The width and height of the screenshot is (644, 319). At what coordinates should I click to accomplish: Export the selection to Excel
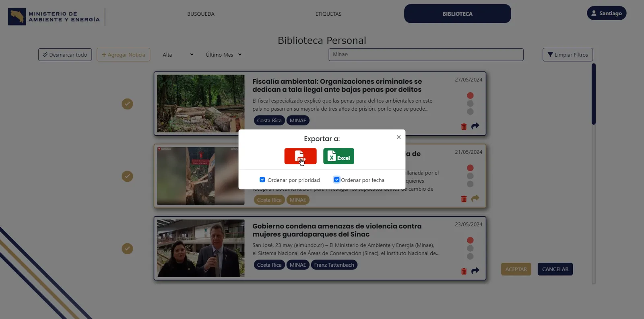tap(339, 156)
